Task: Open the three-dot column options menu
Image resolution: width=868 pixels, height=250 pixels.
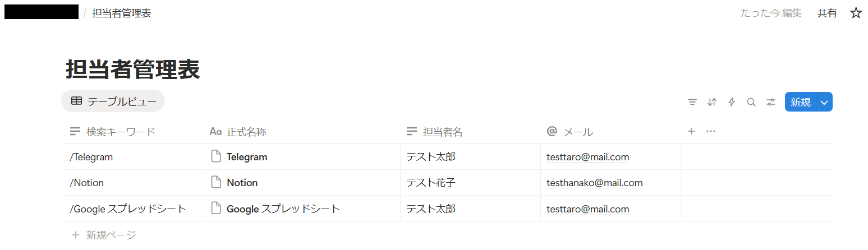Action: coord(711,131)
